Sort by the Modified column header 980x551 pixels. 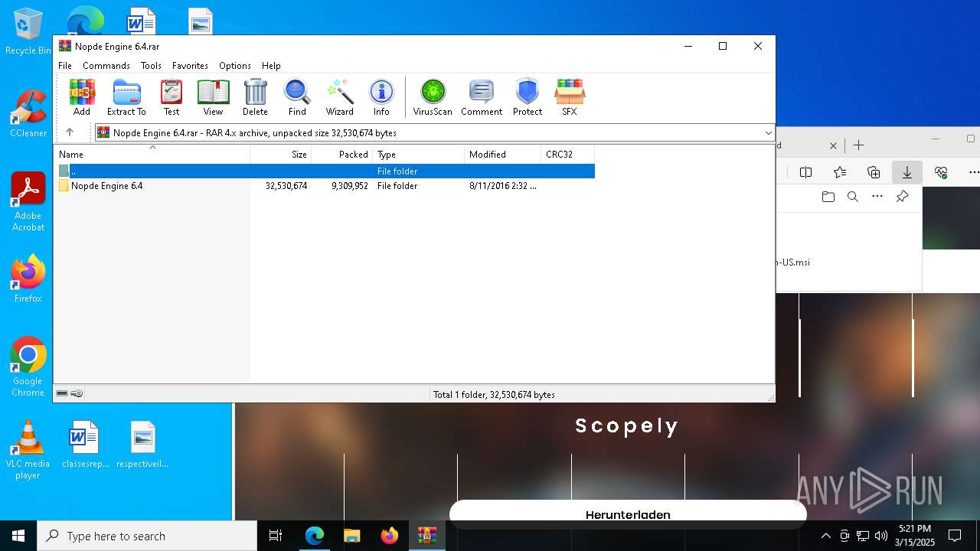click(x=503, y=154)
